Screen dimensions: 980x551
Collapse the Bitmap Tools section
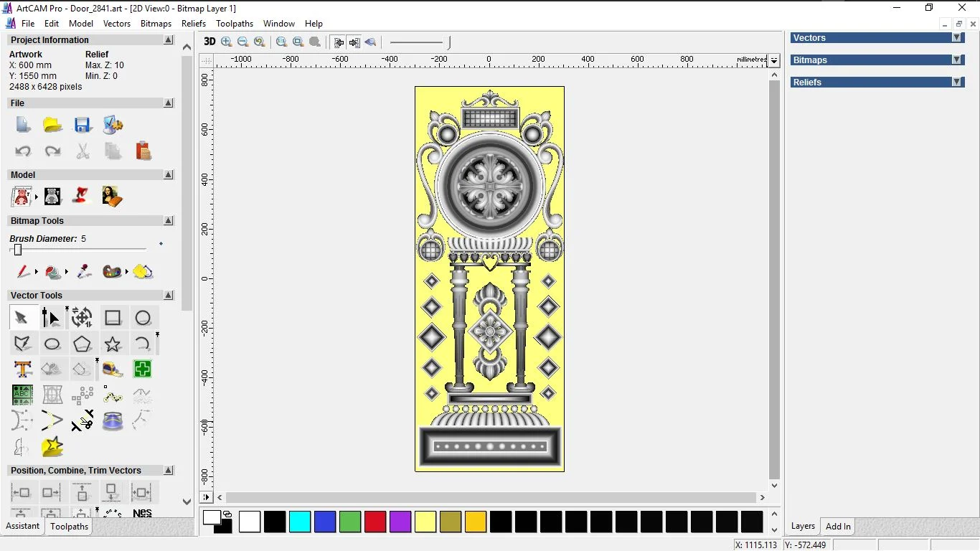point(169,221)
